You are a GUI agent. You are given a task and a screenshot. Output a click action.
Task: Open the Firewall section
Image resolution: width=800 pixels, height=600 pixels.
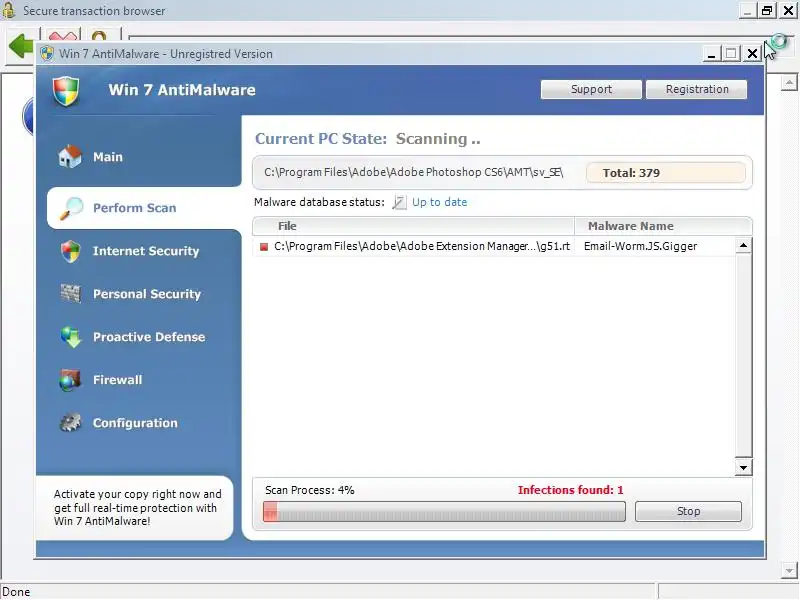point(117,380)
